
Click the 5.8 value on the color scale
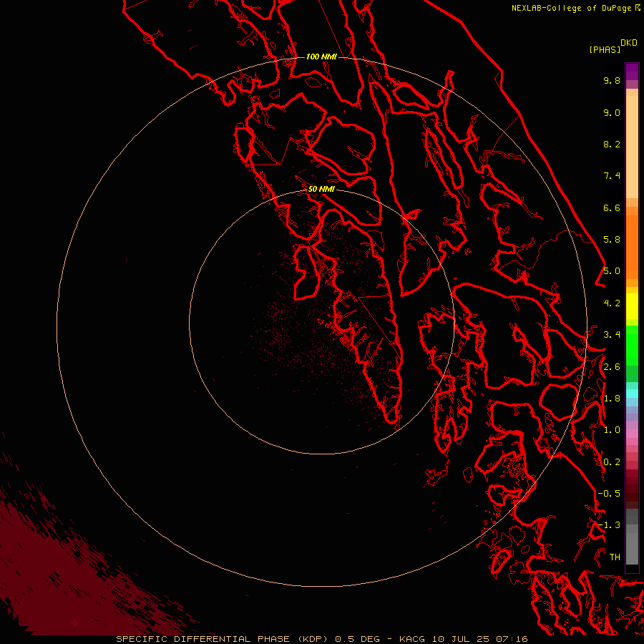[612, 240]
